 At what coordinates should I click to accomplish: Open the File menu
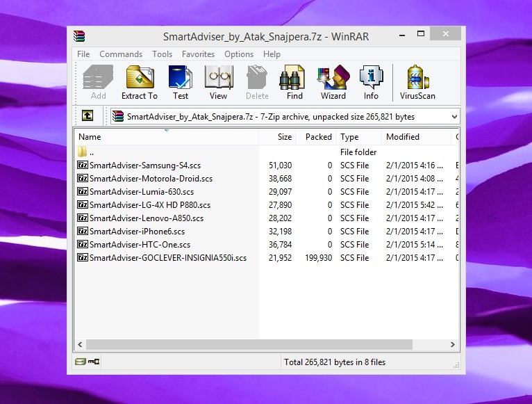pos(83,54)
